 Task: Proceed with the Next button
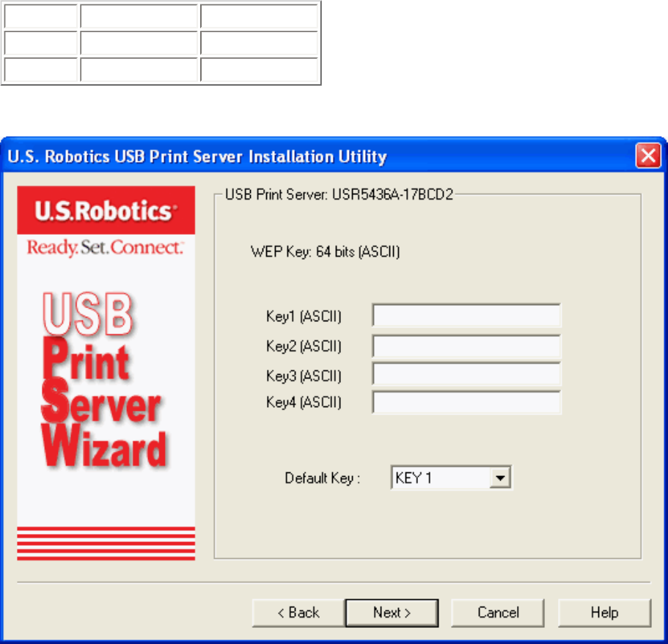click(x=392, y=613)
